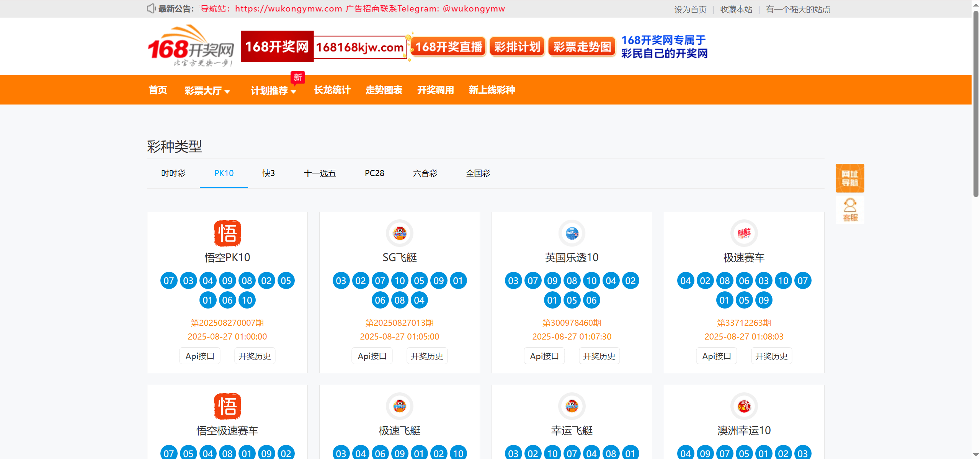Expand the 计划推荐 dropdown menu

[x=273, y=91]
